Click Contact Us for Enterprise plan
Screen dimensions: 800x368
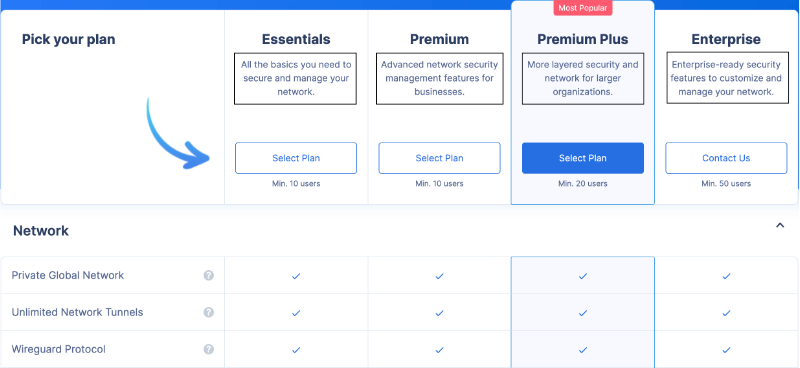[x=726, y=158]
